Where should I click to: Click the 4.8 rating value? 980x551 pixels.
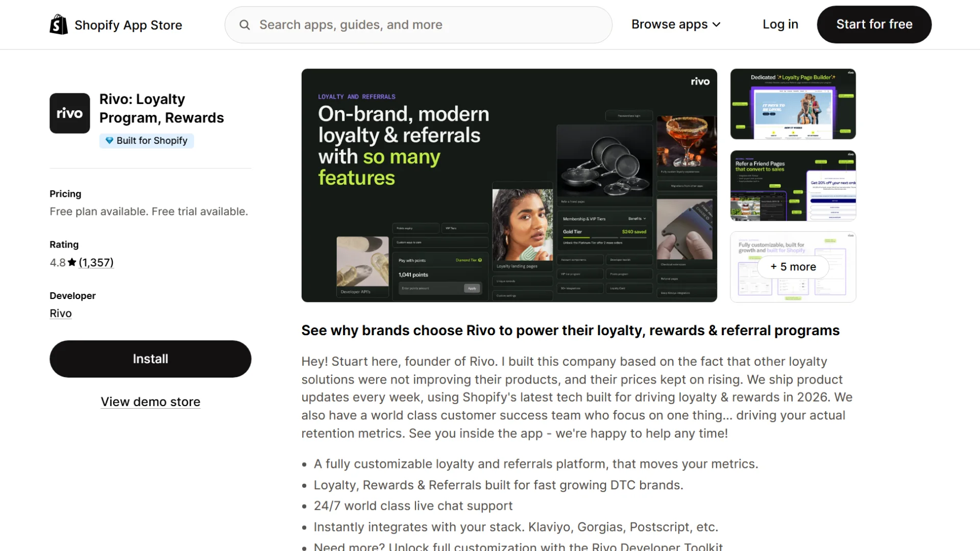(58, 262)
